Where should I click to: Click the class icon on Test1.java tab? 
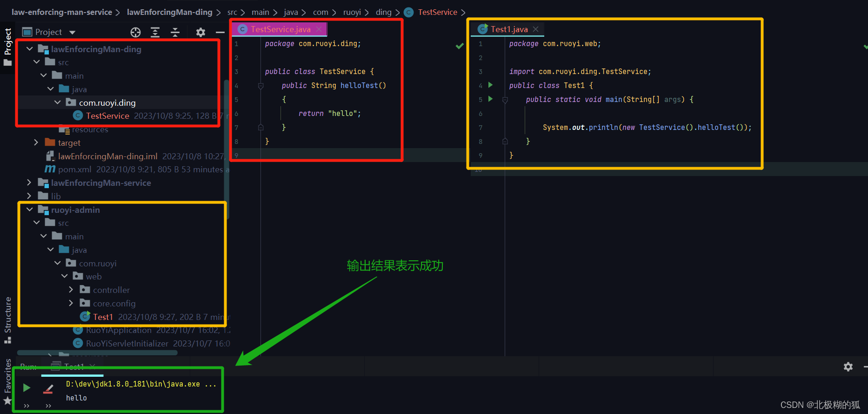click(x=483, y=29)
